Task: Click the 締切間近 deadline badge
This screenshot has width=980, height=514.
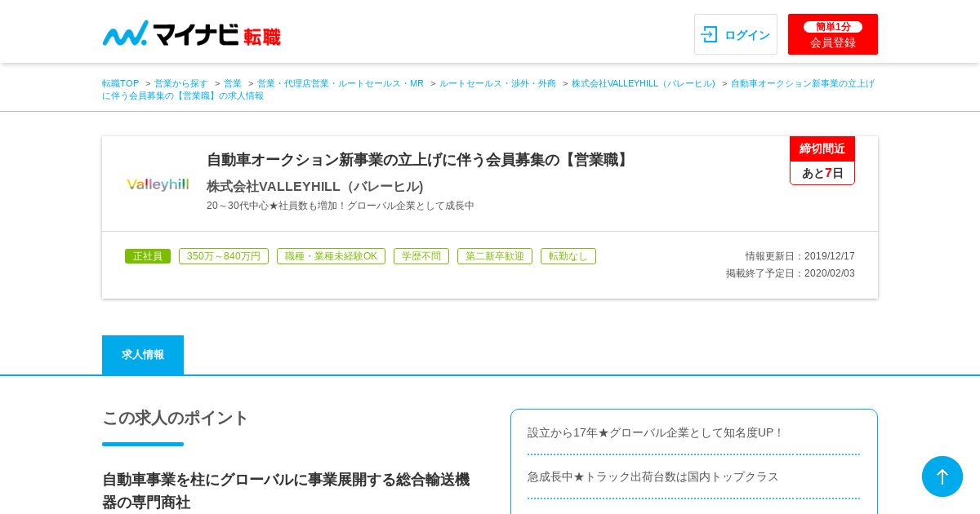Action: pos(822,148)
